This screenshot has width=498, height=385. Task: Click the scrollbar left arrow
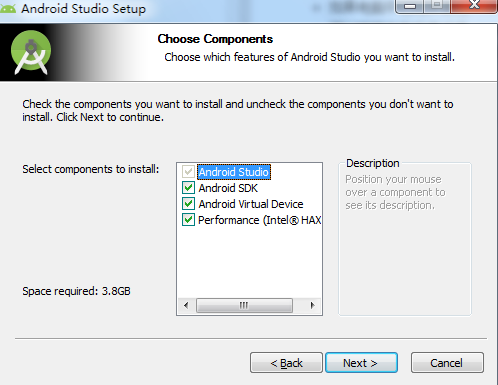(x=186, y=305)
